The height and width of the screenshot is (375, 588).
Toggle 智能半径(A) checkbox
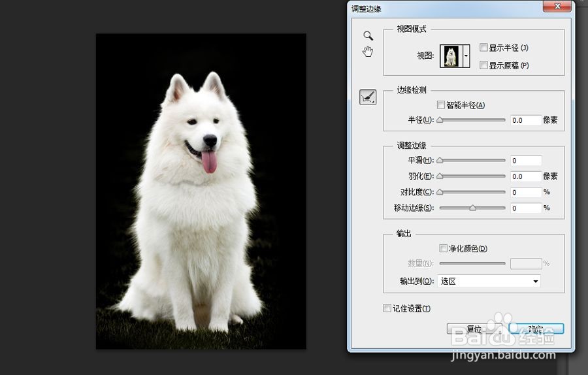(441, 105)
